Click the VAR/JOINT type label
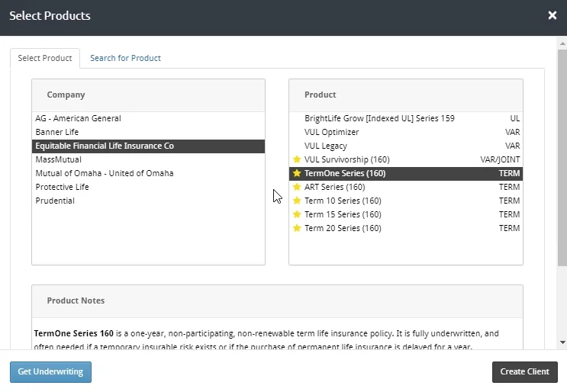The width and height of the screenshot is (567, 392). click(x=500, y=159)
